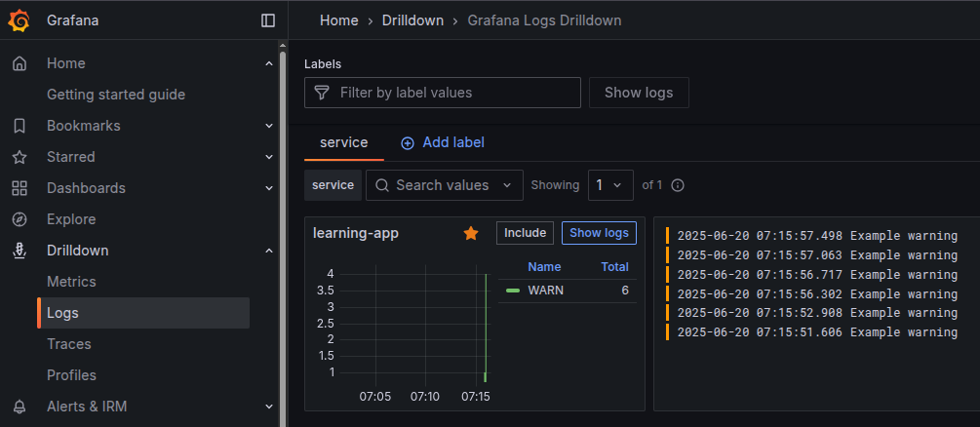Screen dimensions: 980x427
Task: Click the sidebar vertical scrollbar
Action: tap(283, 238)
